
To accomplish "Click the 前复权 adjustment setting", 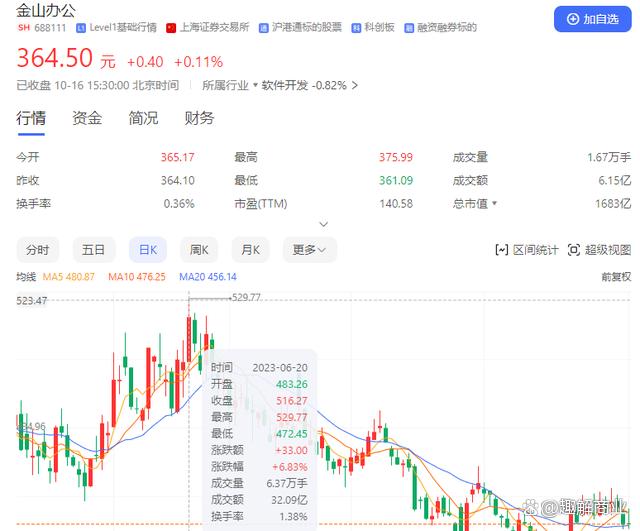I will click(x=616, y=277).
